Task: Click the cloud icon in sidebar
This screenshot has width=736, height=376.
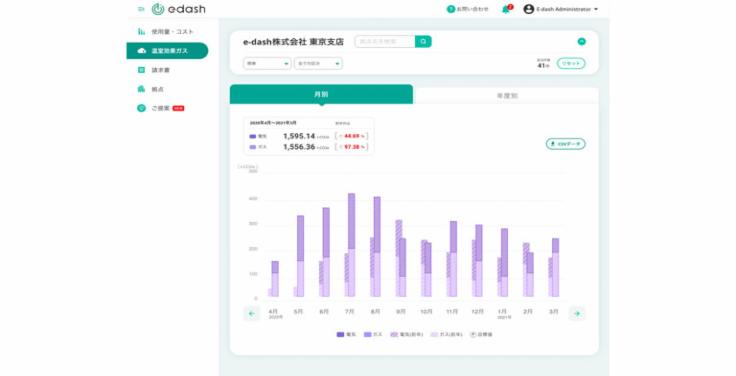Action: point(141,51)
